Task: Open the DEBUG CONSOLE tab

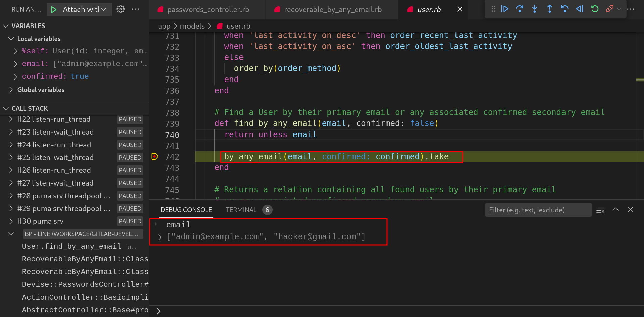Action: coord(186,210)
